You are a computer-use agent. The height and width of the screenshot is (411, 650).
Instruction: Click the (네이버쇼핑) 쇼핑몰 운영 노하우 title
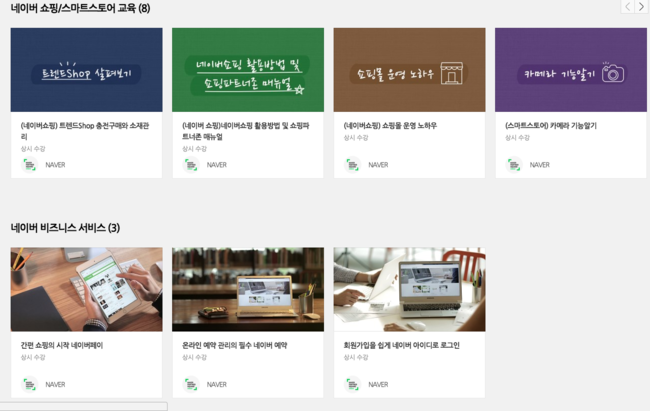click(x=390, y=126)
